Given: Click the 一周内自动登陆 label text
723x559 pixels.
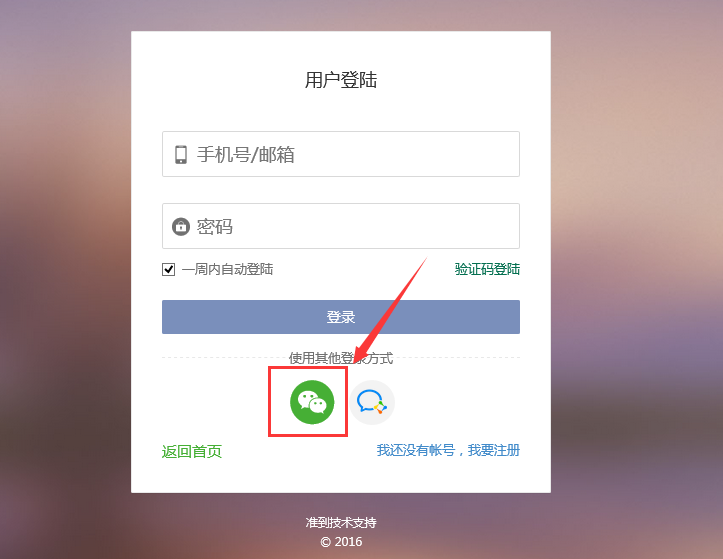Looking at the screenshot, I should tap(227, 269).
